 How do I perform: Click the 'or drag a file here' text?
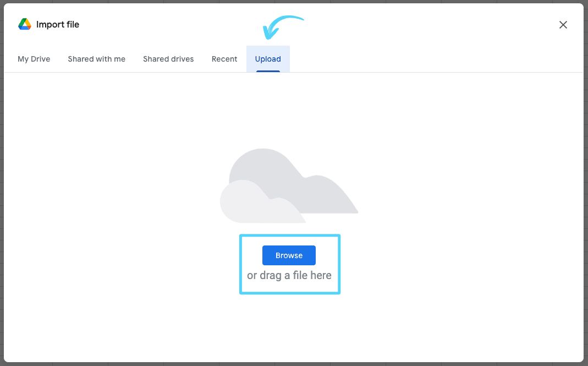289,276
